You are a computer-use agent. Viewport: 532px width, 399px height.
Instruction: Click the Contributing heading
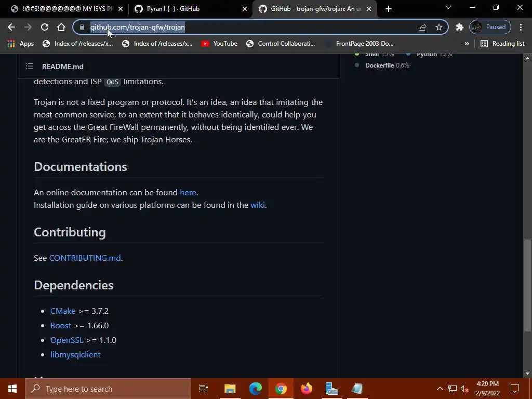point(70,232)
